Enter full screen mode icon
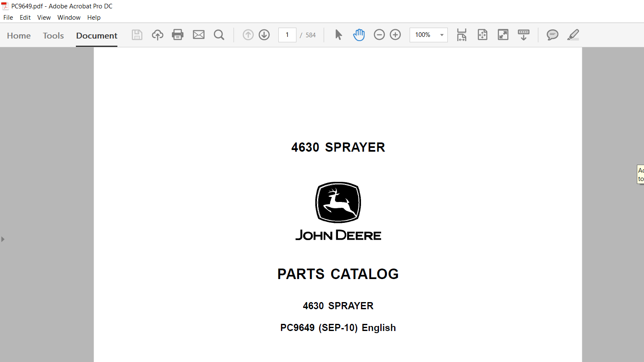 click(503, 35)
